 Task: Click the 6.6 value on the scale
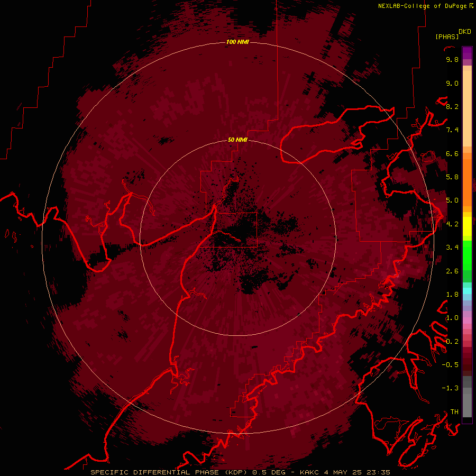tap(452, 153)
